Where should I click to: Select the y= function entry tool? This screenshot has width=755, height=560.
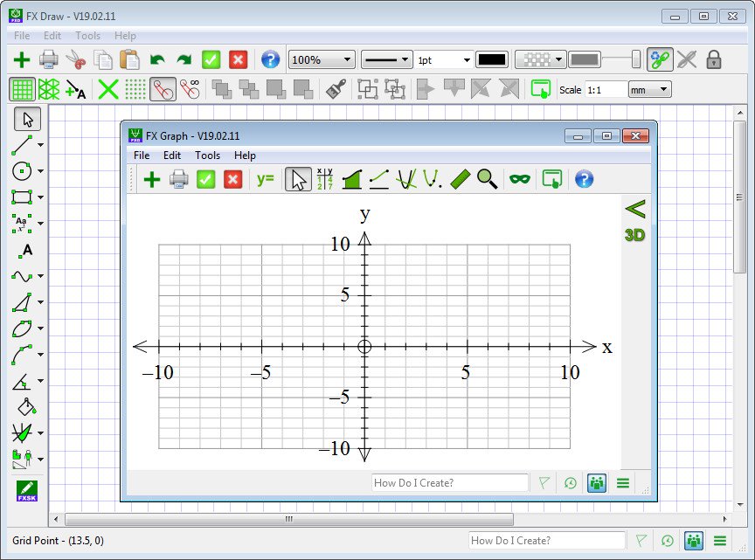[x=266, y=178]
